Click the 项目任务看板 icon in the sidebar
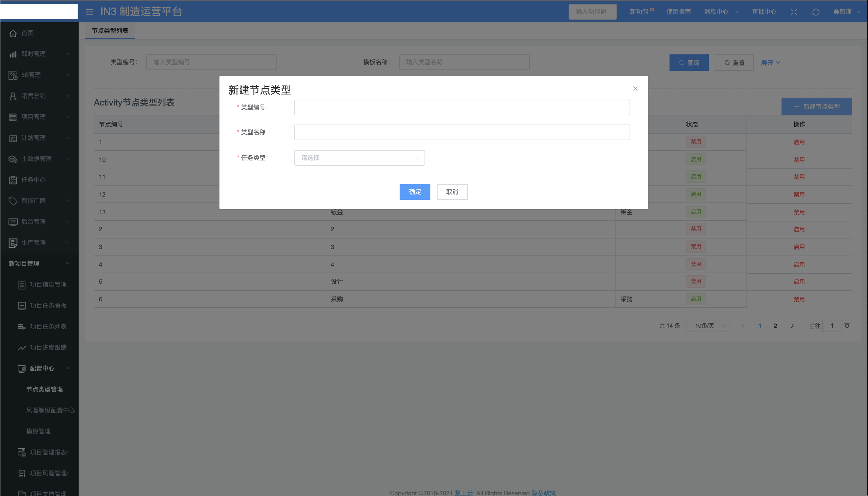This screenshot has width=868, height=496. 22,306
